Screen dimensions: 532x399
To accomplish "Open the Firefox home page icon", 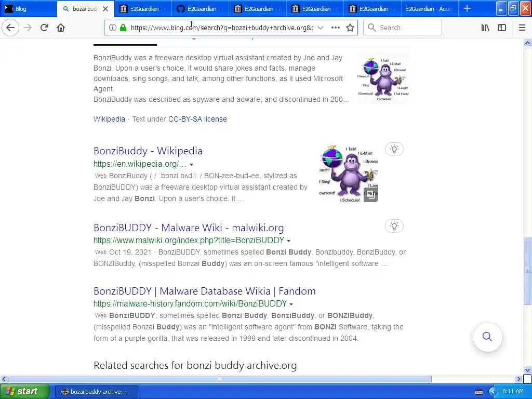I will pyautogui.click(x=61, y=28).
